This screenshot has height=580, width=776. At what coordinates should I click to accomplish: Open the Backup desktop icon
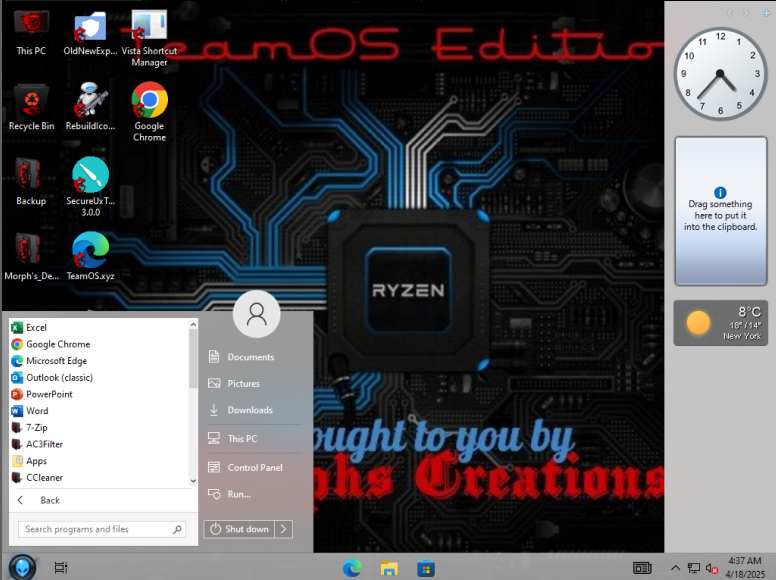(31, 182)
